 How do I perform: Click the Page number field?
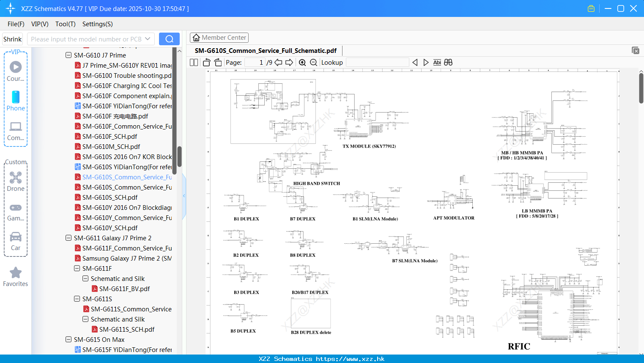[255, 63]
